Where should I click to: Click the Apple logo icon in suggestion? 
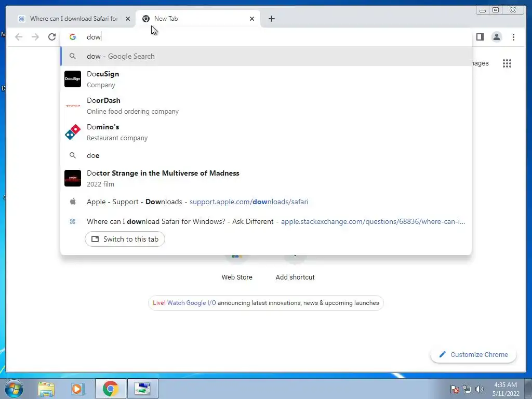click(x=73, y=202)
